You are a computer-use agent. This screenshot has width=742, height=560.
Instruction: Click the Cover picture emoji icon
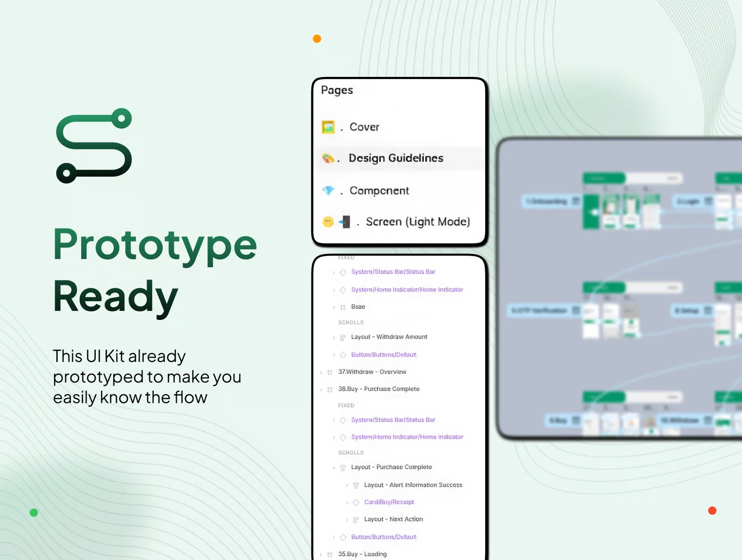(328, 127)
